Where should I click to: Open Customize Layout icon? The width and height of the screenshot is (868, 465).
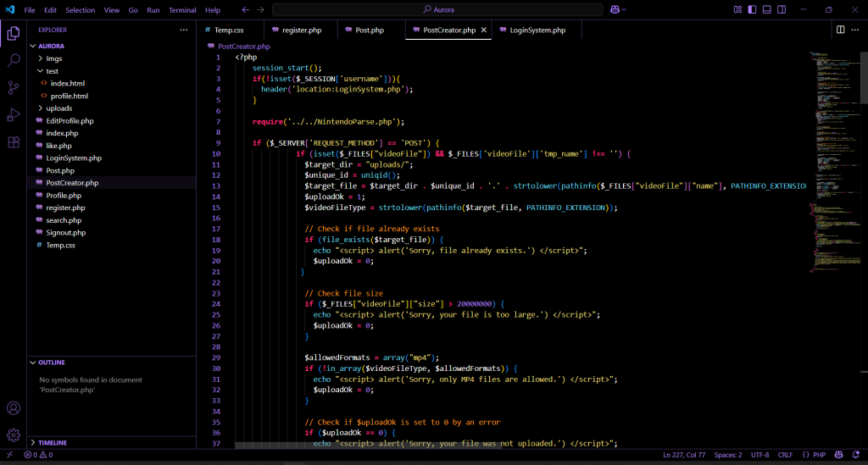point(737,9)
